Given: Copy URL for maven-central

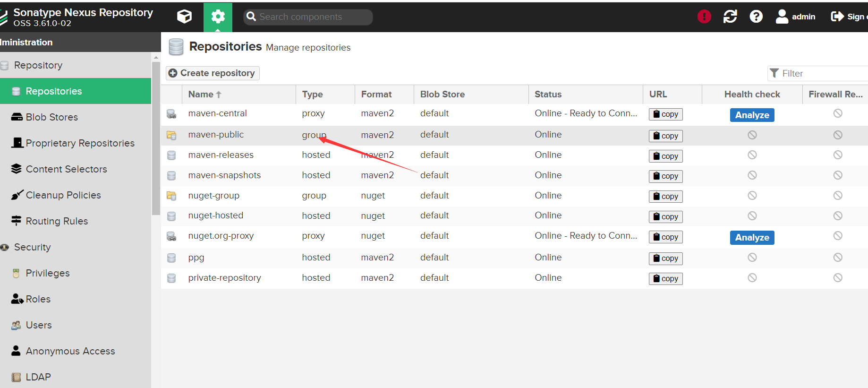Looking at the screenshot, I should pos(665,114).
